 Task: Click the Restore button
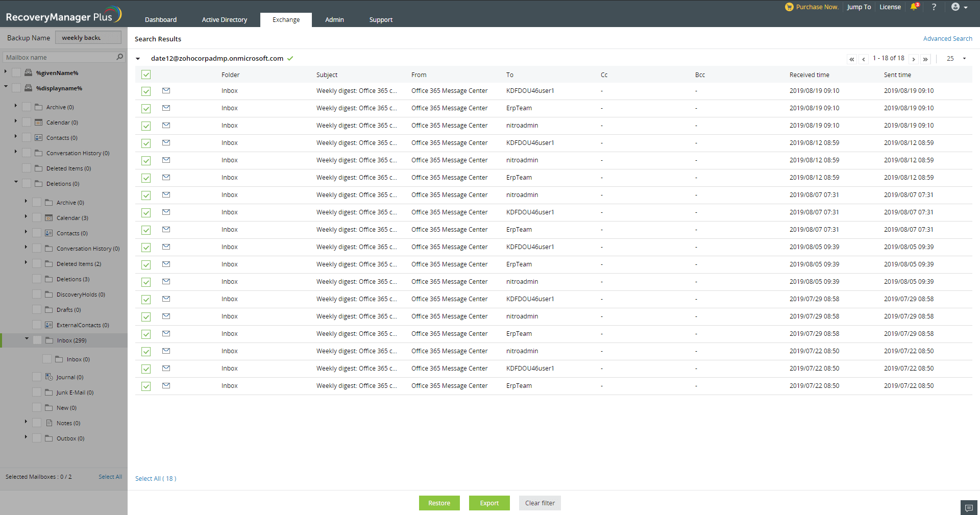439,503
